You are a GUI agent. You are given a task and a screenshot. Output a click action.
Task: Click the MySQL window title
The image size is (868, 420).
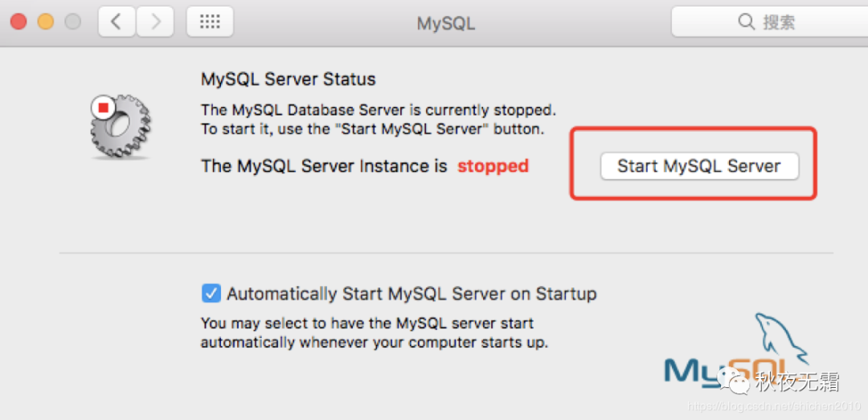point(445,23)
